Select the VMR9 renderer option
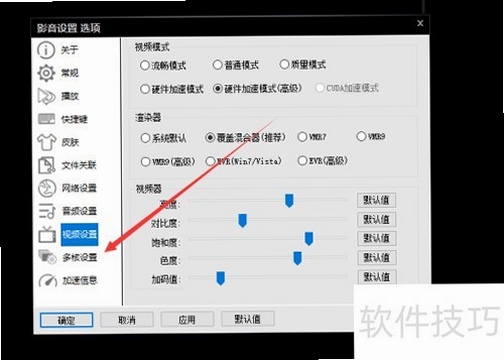 pyautogui.click(x=361, y=136)
